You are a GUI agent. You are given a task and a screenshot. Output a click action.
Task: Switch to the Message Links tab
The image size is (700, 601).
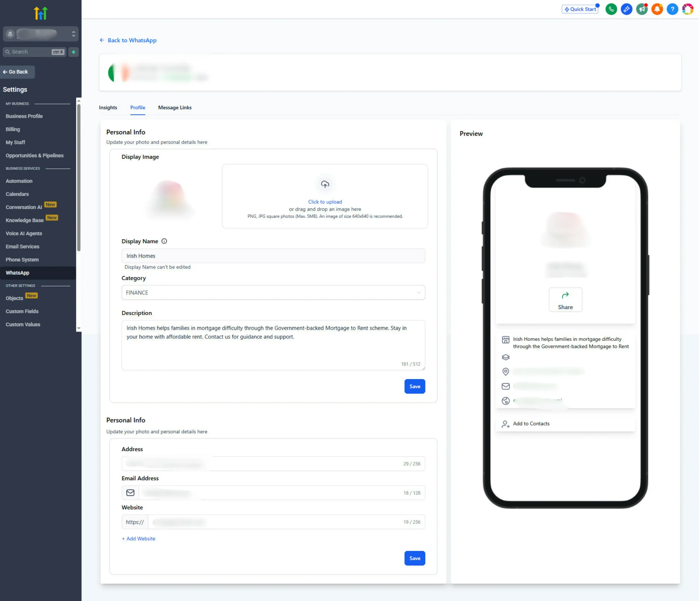point(175,107)
